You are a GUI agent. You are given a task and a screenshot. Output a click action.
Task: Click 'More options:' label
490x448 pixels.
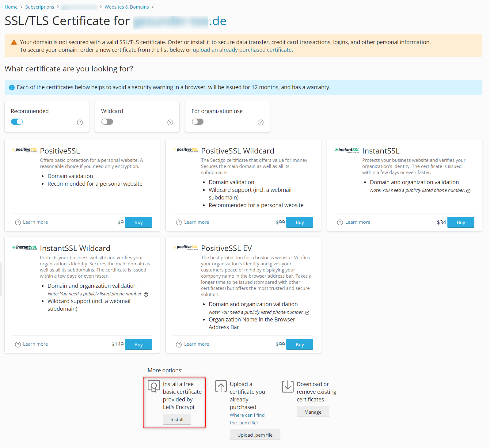pyautogui.click(x=165, y=370)
